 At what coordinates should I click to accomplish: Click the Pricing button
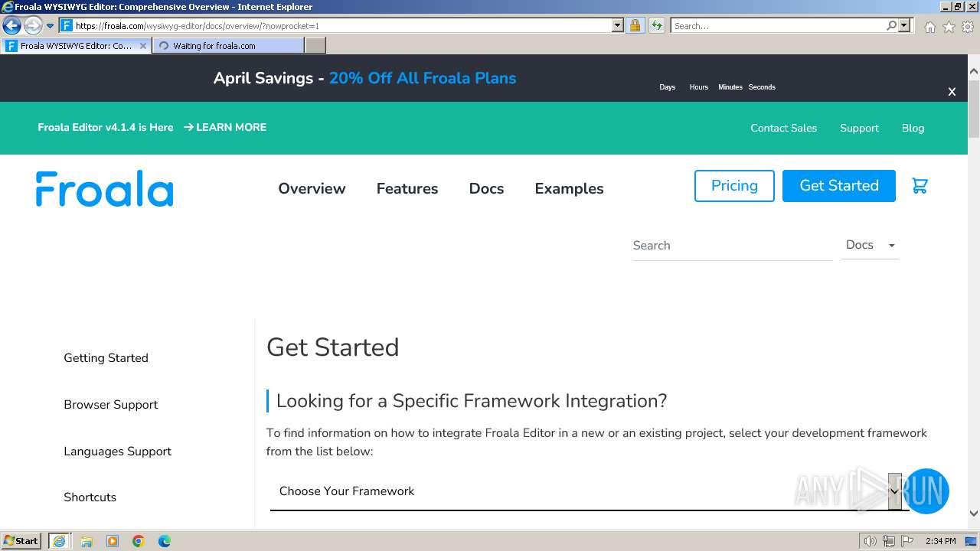(x=734, y=186)
